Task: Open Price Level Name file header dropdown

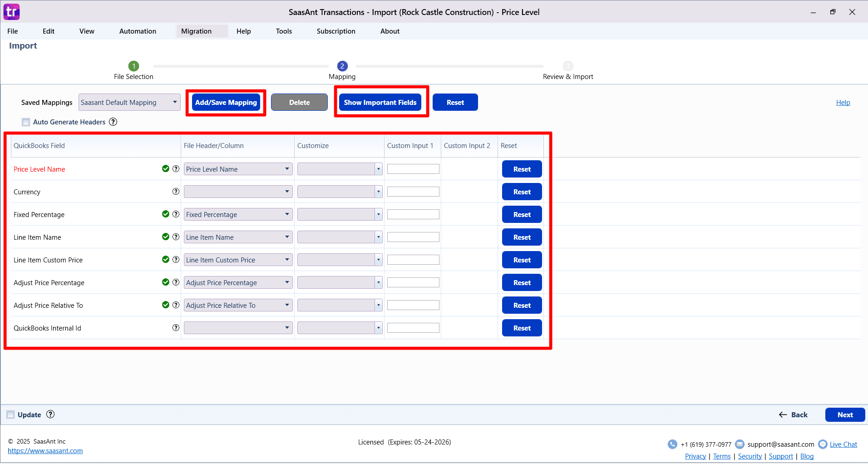Action: point(238,169)
